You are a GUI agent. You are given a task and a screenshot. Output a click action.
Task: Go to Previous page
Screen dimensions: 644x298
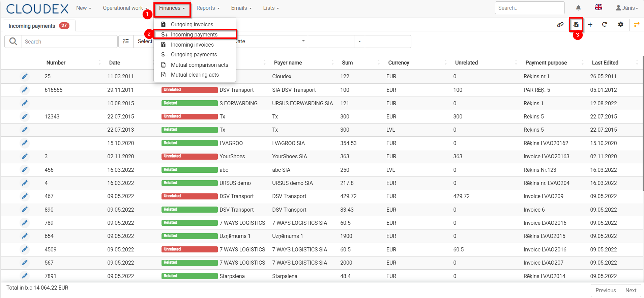[606, 290]
